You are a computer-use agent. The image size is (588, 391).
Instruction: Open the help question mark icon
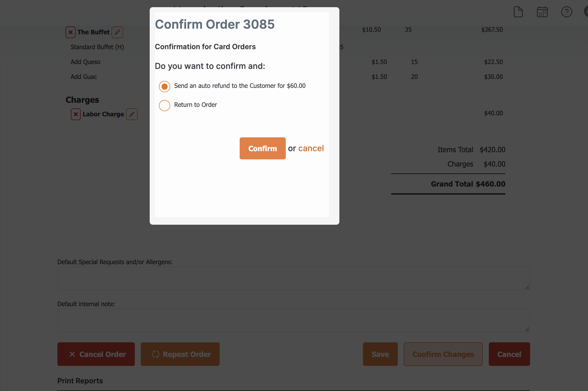[x=566, y=12]
